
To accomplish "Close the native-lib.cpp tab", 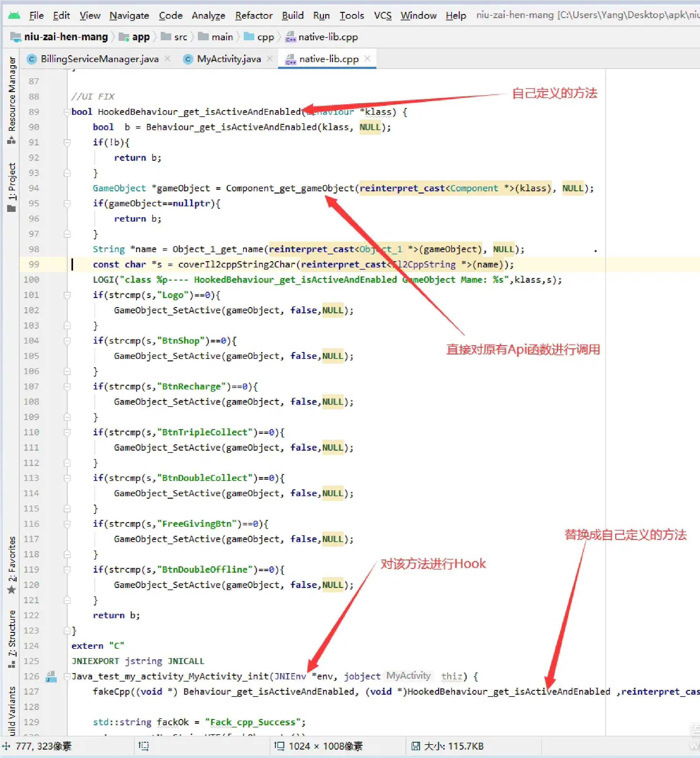I will click(x=367, y=59).
